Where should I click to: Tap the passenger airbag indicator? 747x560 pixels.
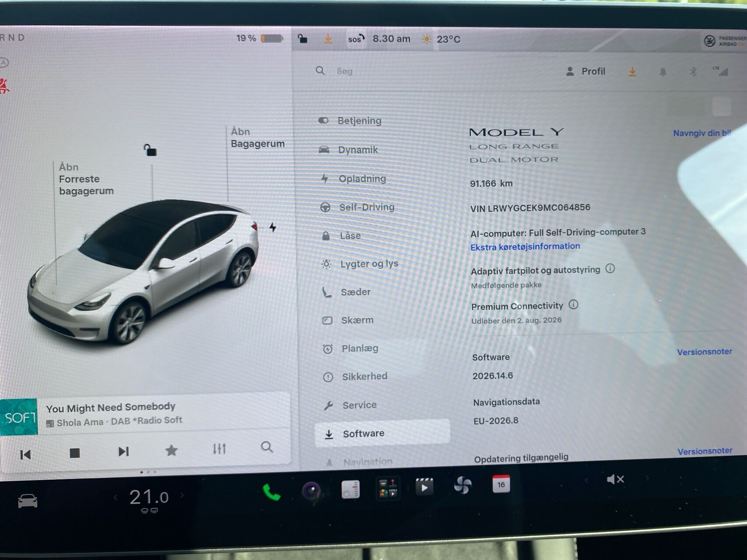[x=724, y=41]
